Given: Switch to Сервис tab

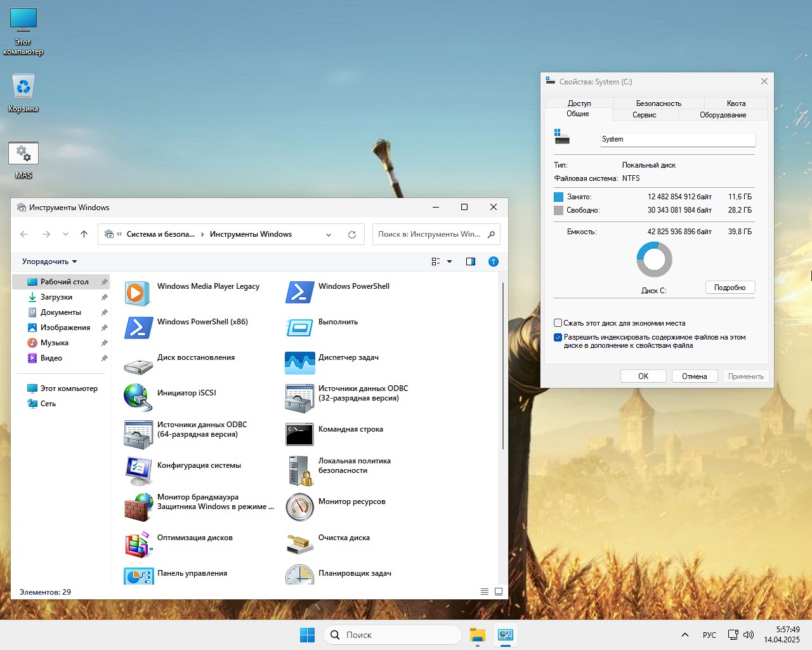Looking at the screenshot, I should [x=644, y=115].
